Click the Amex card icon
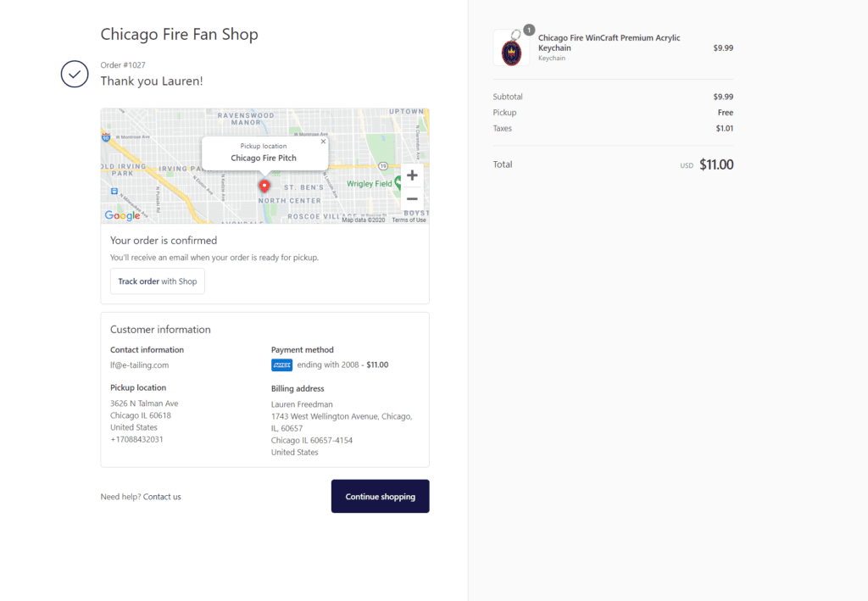Screen dimensions: 868x601 (281, 365)
